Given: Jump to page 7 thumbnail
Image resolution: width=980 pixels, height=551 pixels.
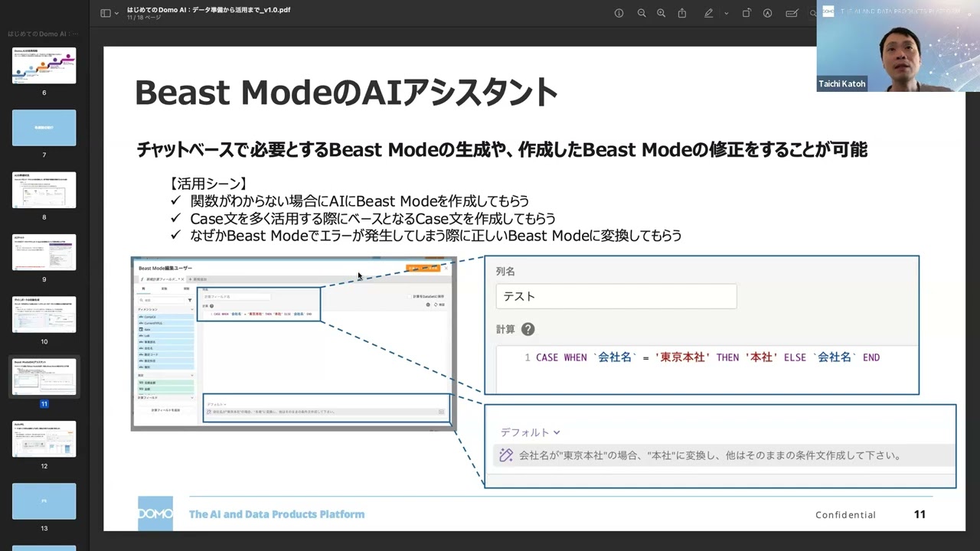Looking at the screenshot, I should point(44,128).
